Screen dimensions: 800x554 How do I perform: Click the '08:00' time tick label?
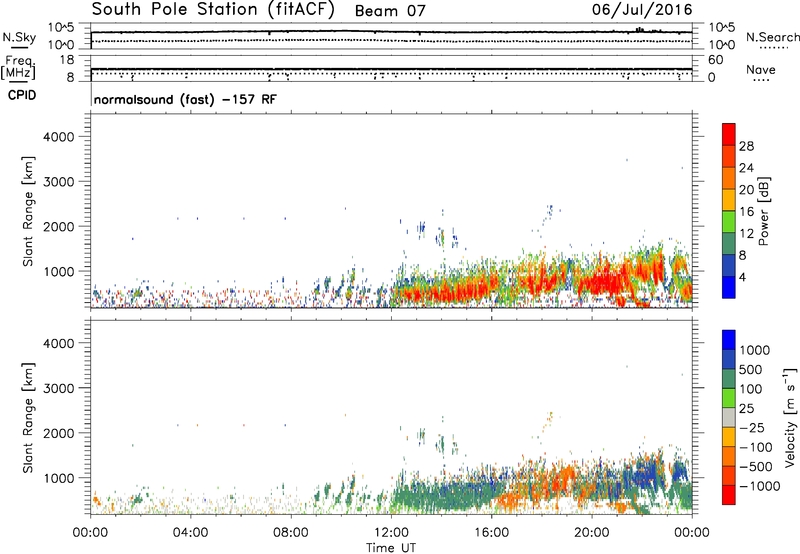pyautogui.click(x=290, y=533)
